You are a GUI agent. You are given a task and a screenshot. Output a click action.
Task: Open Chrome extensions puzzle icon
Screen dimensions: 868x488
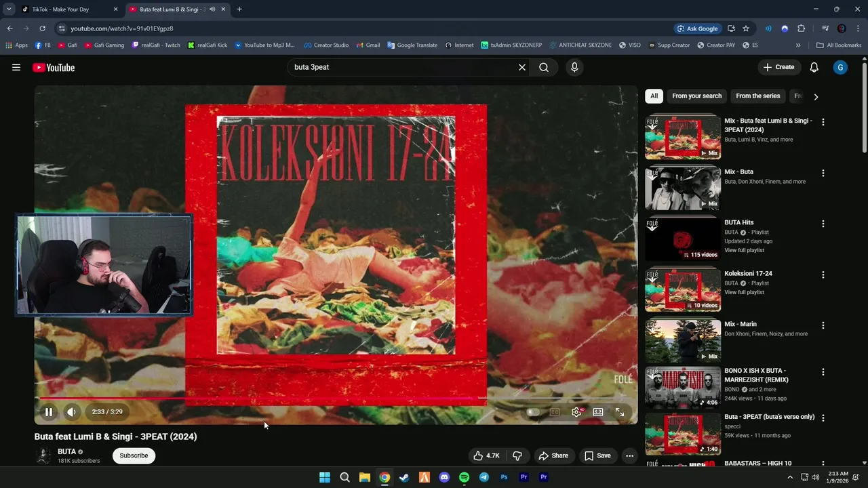pyautogui.click(x=801, y=28)
